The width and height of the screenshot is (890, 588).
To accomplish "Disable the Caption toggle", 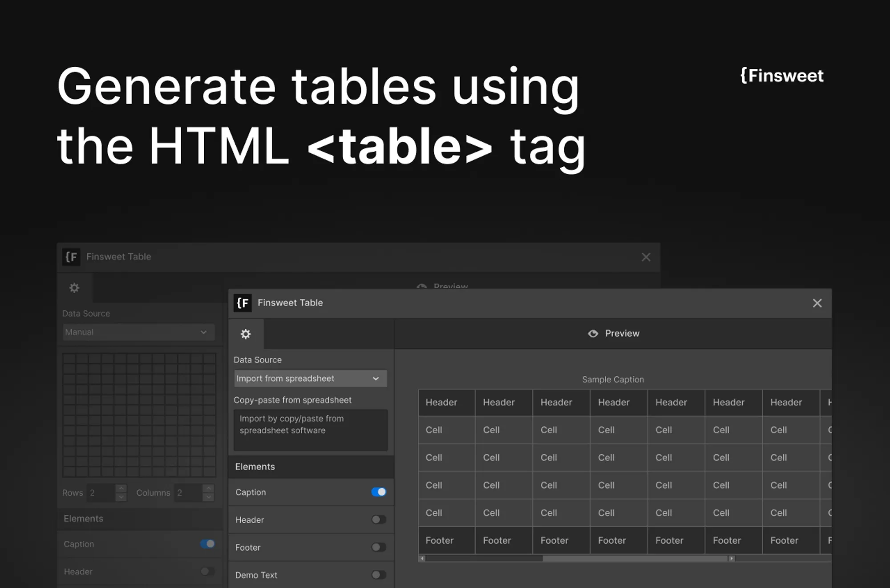I will [379, 492].
